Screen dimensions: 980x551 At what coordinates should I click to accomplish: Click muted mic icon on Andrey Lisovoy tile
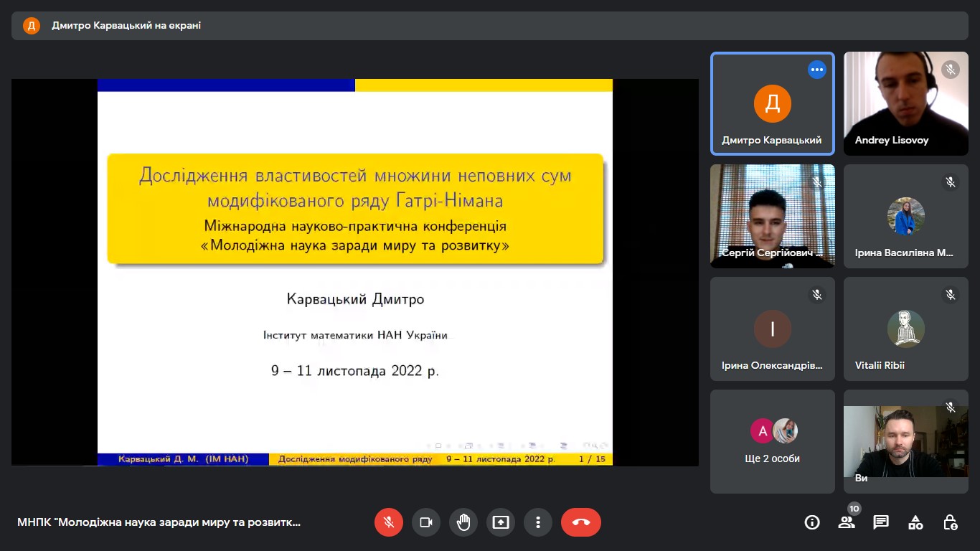(x=951, y=70)
